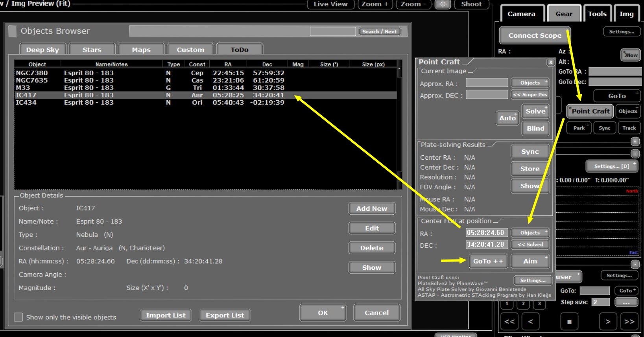Move focuser one slow step backward
This screenshot has height=337, width=644.
click(530, 322)
